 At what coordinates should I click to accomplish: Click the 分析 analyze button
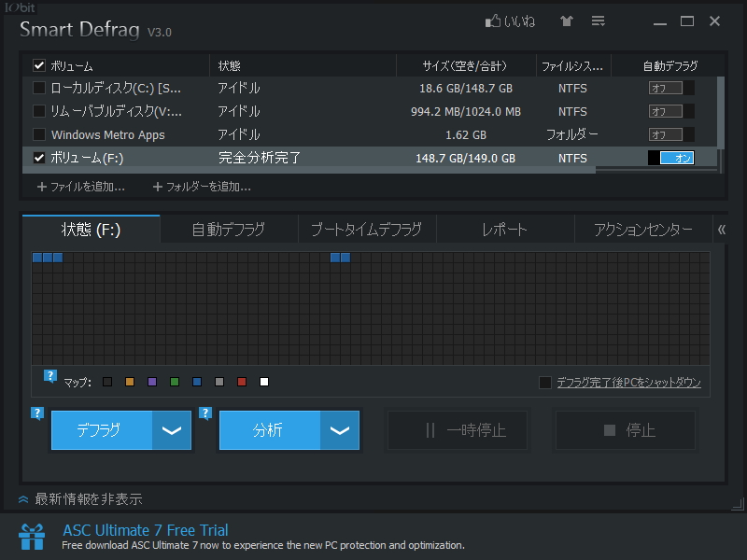pyautogui.click(x=270, y=430)
